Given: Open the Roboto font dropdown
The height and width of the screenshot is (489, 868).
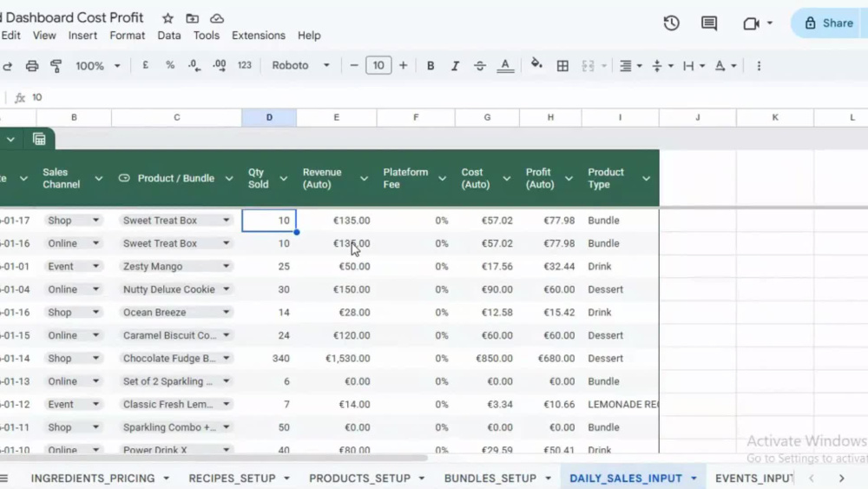Looking at the screenshot, I should click(x=300, y=65).
